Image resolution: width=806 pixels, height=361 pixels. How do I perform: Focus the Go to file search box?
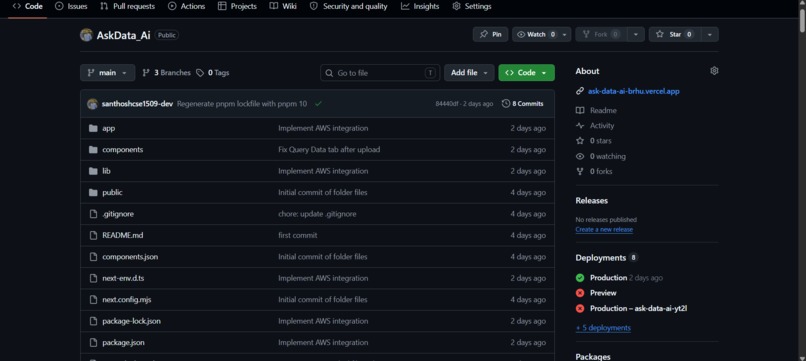(x=380, y=73)
